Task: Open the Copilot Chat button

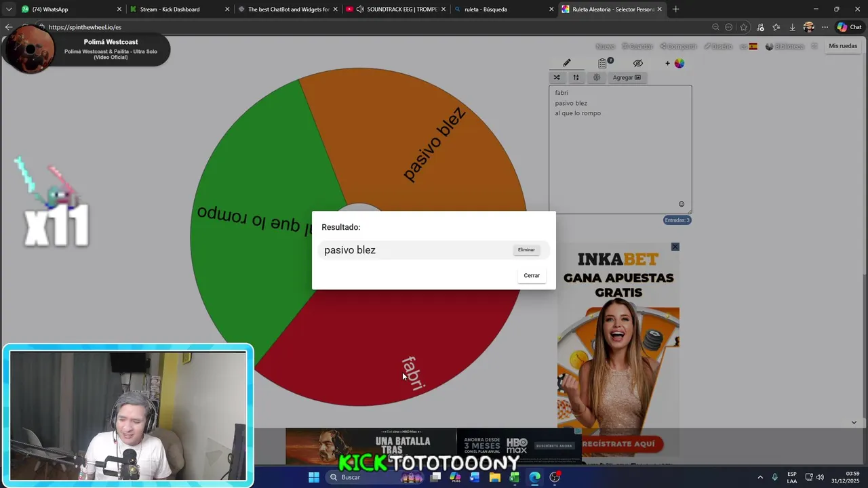Action: pyautogui.click(x=850, y=27)
